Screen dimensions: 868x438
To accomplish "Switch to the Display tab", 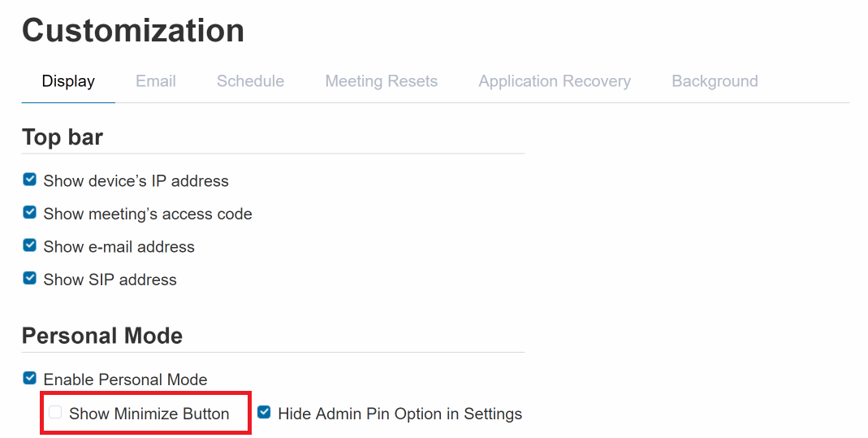I will click(68, 81).
